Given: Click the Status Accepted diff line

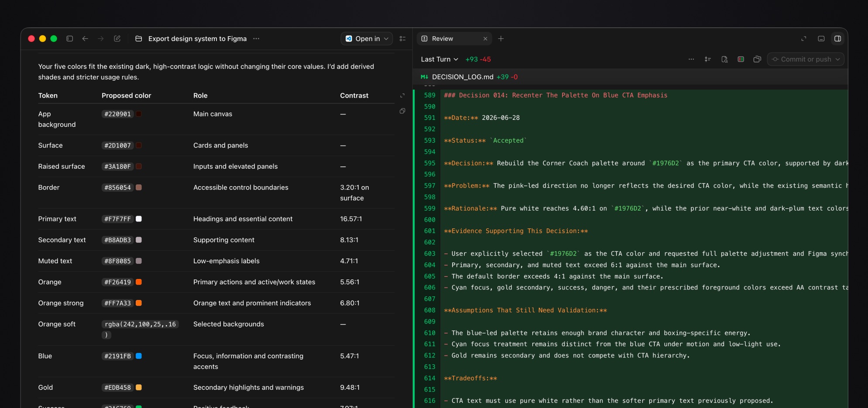Looking at the screenshot, I should click(485, 140).
